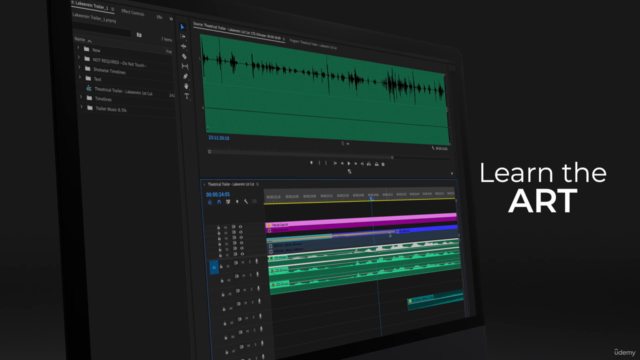The image size is (640, 360).
Task: Select the Theatrical Trailer - Lakeerein 1st Cut sequence
Action: 123,91
